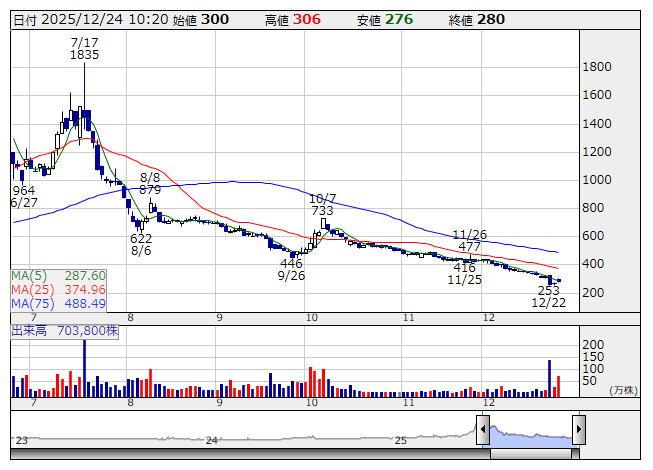The image size is (653, 470).
Task: Click the left range handle in the navigator
Action: click(483, 429)
